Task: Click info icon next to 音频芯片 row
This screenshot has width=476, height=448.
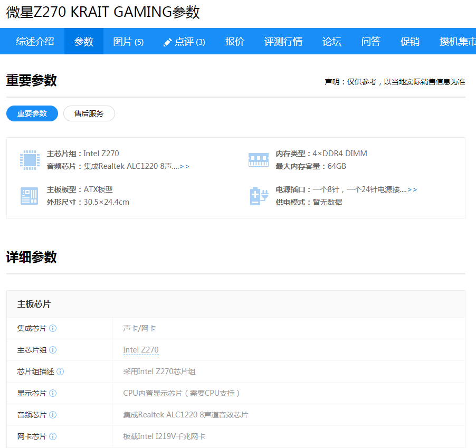Action: click(53, 415)
